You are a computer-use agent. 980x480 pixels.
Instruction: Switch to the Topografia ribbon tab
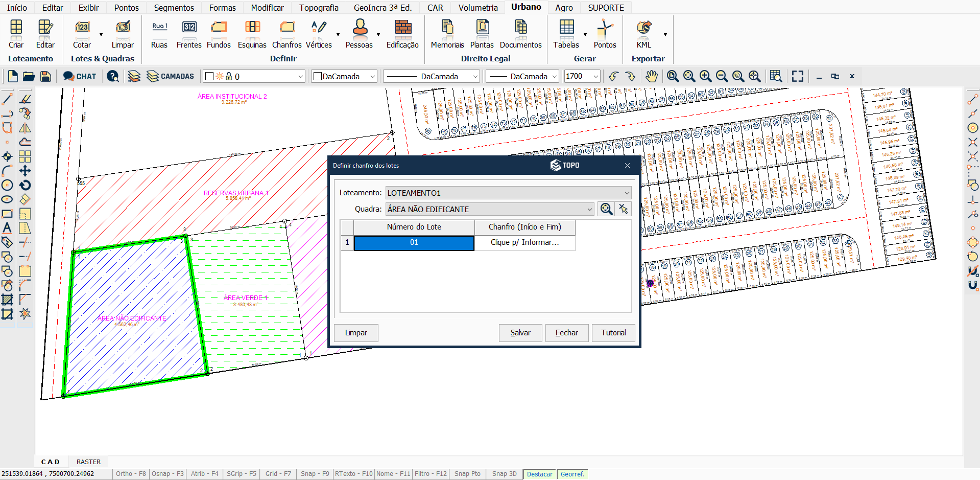pos(318,8)
